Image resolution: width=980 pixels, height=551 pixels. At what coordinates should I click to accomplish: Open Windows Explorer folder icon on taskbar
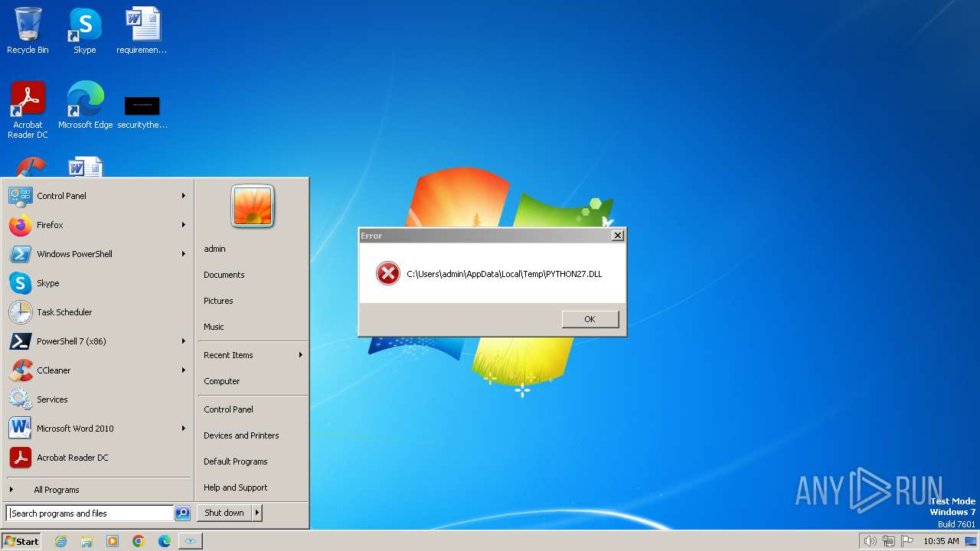(x=87, y=541)
